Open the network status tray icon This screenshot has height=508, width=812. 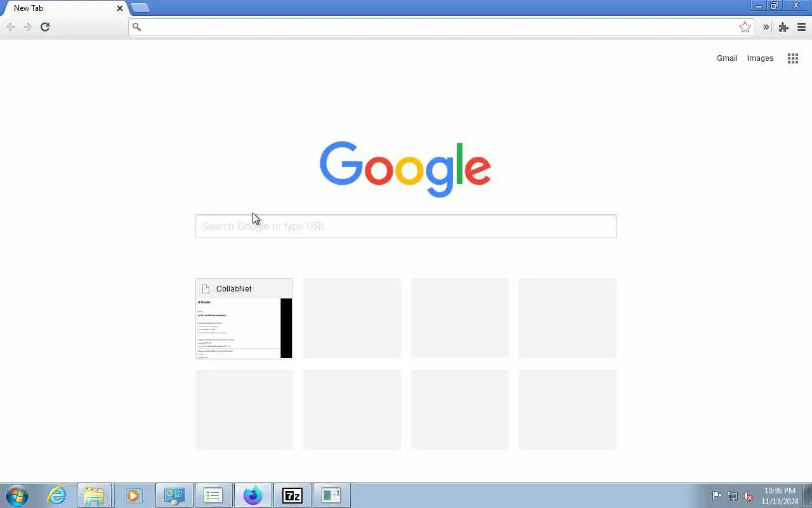733,496
